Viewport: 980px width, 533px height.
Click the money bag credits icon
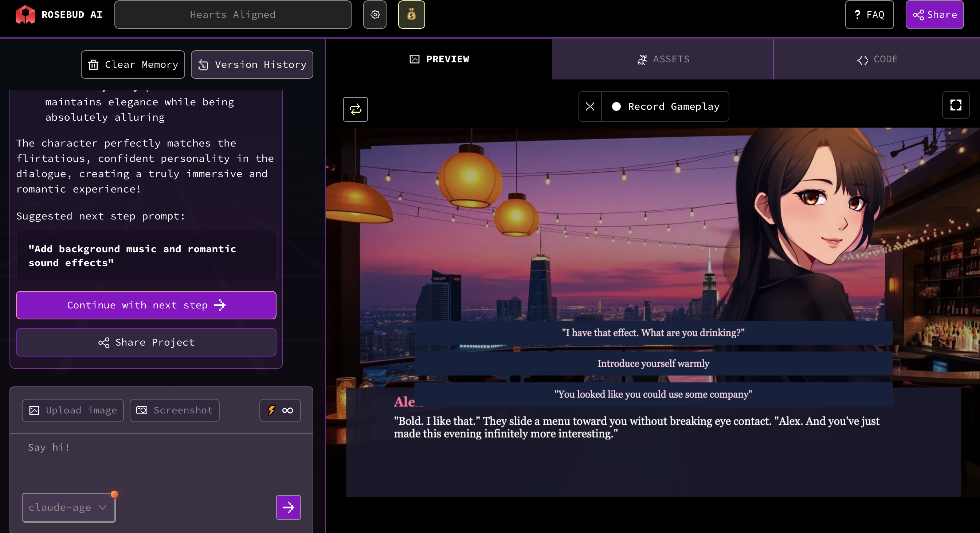[411, 15]
